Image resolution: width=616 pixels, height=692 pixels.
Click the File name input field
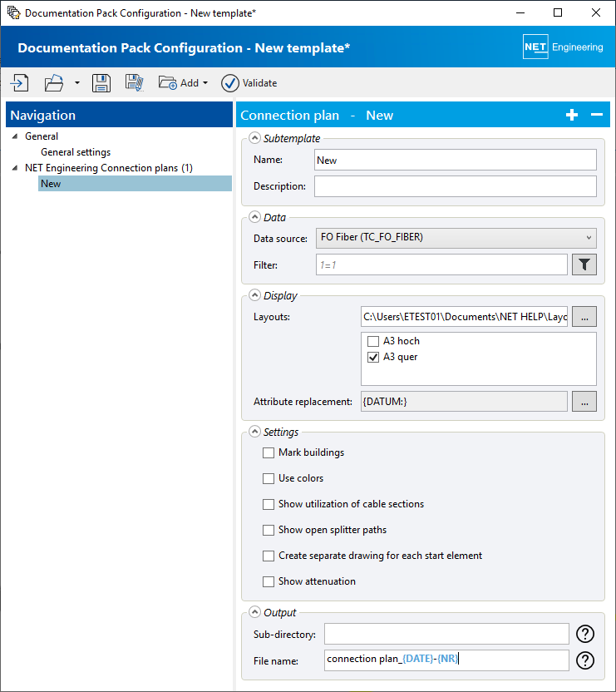point(446,660)
